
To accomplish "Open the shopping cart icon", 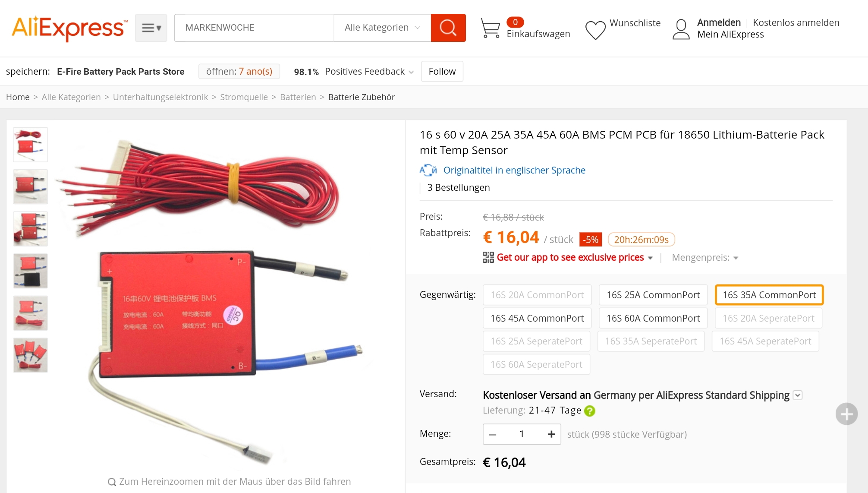I will [490, 28].
